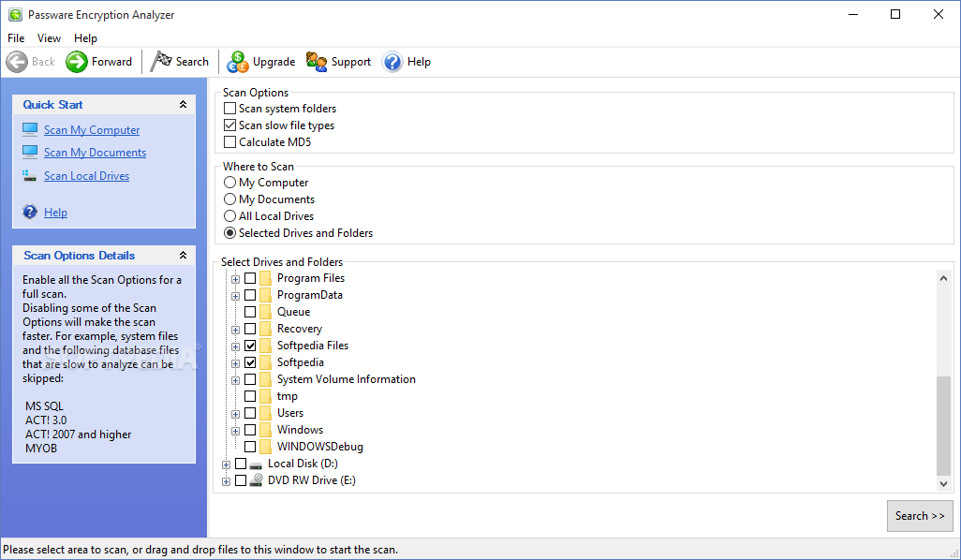Click the Local Disk (D:) drive icon
Screen dimensions: 961x560
point(257,465)
